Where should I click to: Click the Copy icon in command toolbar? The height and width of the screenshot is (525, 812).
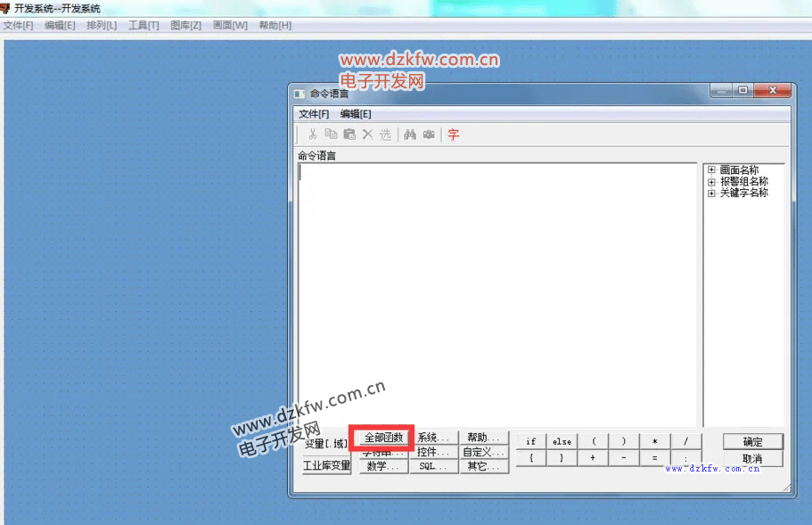(331, 135)
